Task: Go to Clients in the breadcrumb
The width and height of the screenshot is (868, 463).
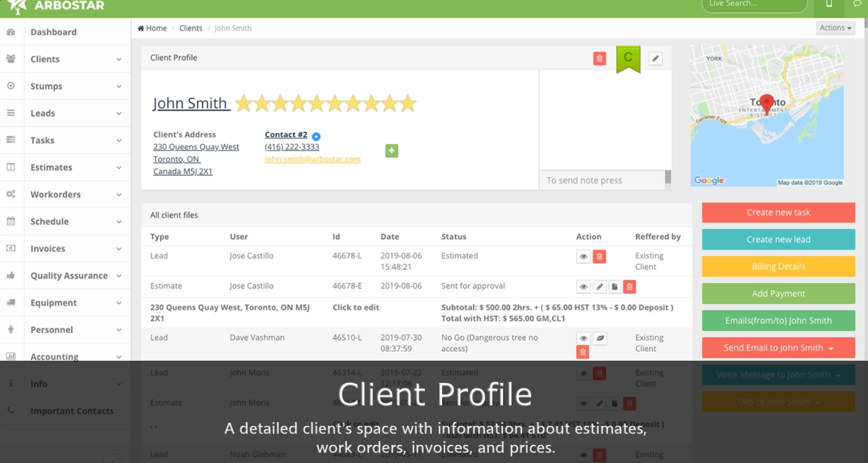Action: [x=191, y=28]
